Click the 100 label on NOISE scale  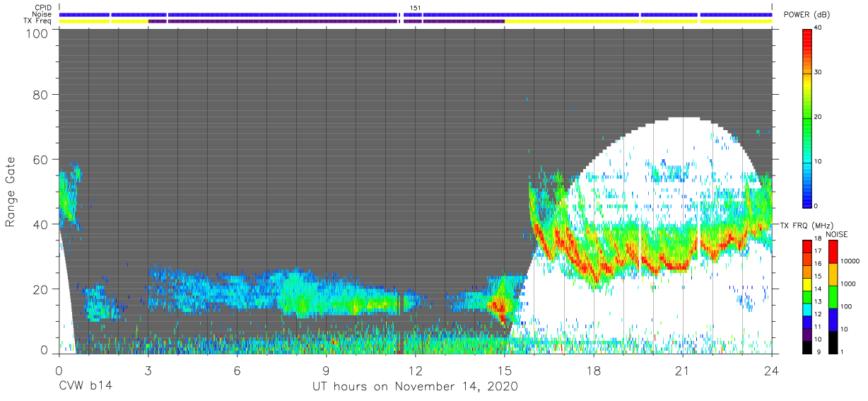(846, 307)
